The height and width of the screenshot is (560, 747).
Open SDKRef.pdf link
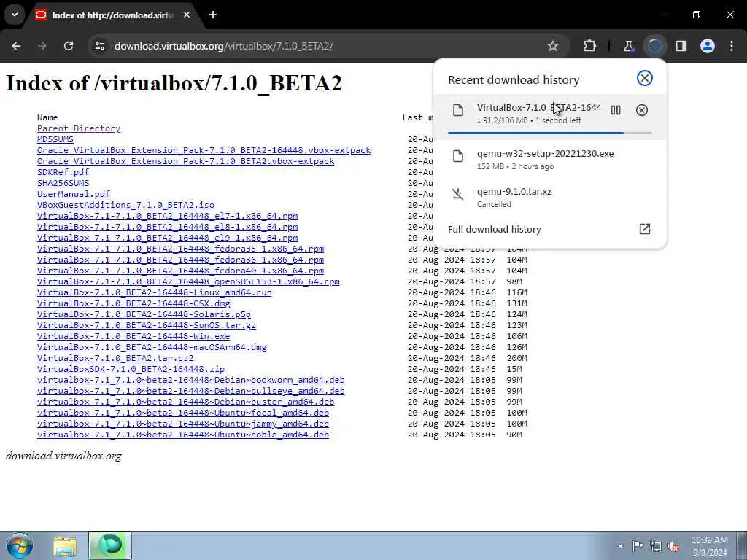[x=63, y=172]
